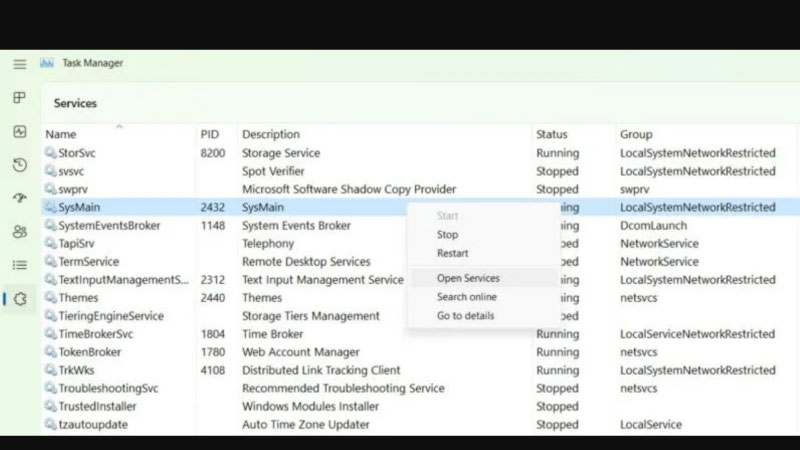
Task: Click the Spot Verifier description cell
Action: (273, 171)
